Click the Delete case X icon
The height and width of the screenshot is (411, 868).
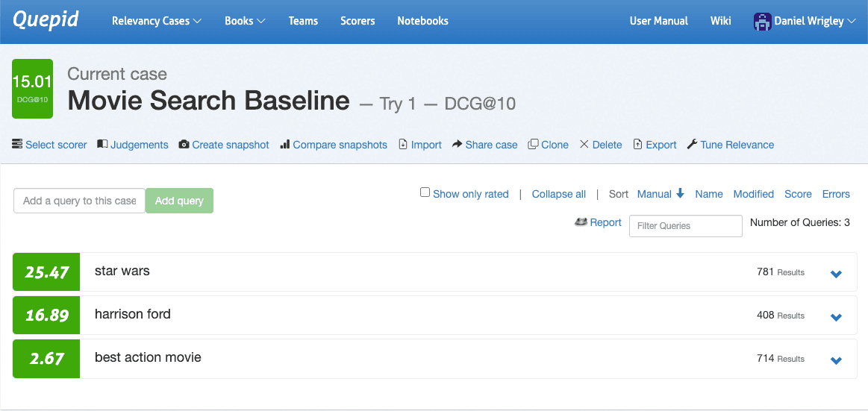click(x=584, y=145)
